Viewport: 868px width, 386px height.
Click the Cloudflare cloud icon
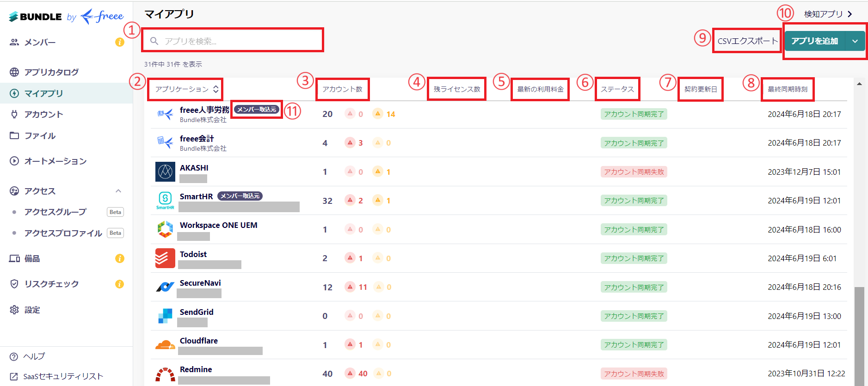165,345
